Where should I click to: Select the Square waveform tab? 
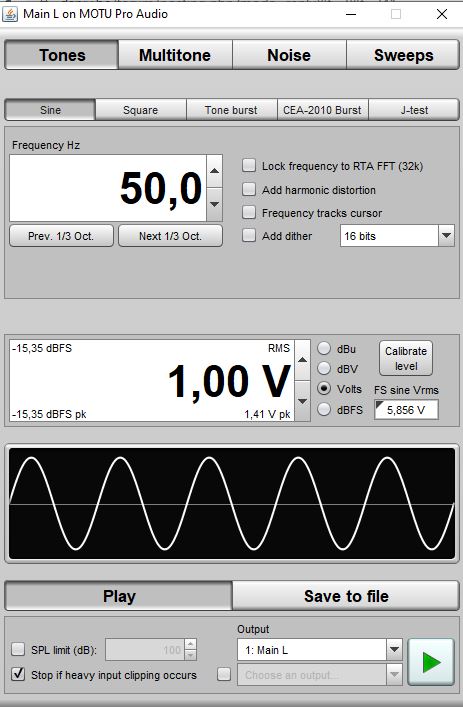pos(141,110)
